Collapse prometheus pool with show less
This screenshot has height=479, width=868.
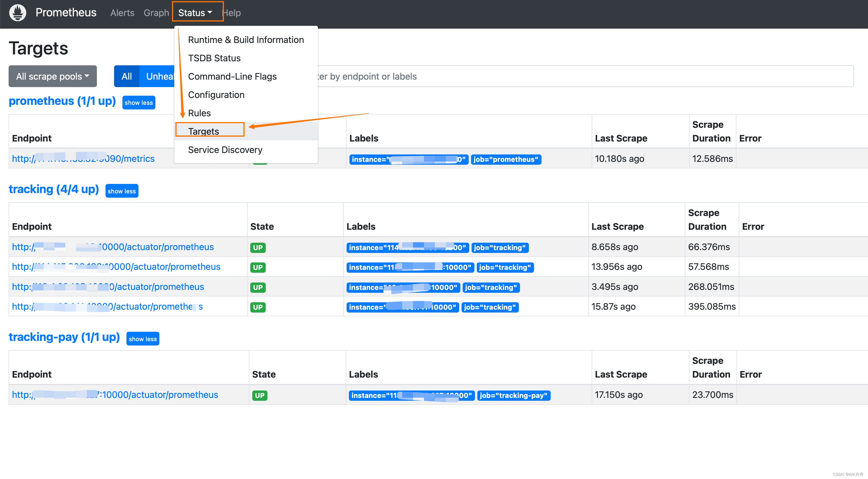(139, 103)
